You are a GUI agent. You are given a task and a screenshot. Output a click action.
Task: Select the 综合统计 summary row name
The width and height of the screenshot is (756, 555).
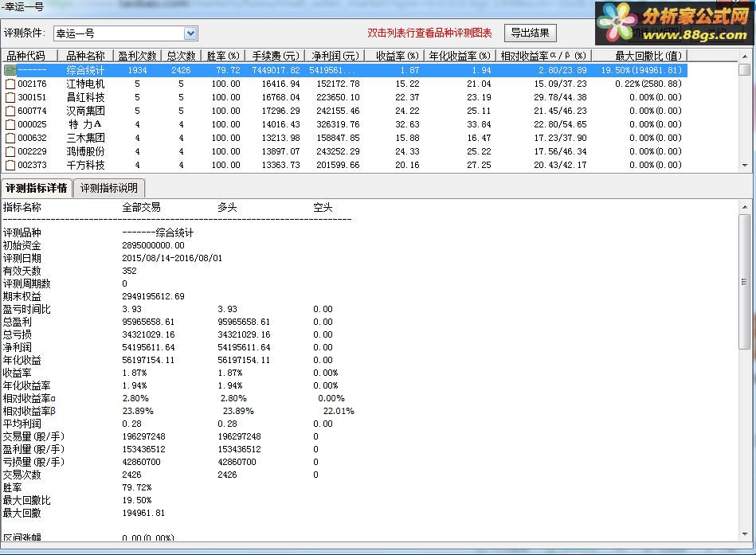tap(85, 70)
